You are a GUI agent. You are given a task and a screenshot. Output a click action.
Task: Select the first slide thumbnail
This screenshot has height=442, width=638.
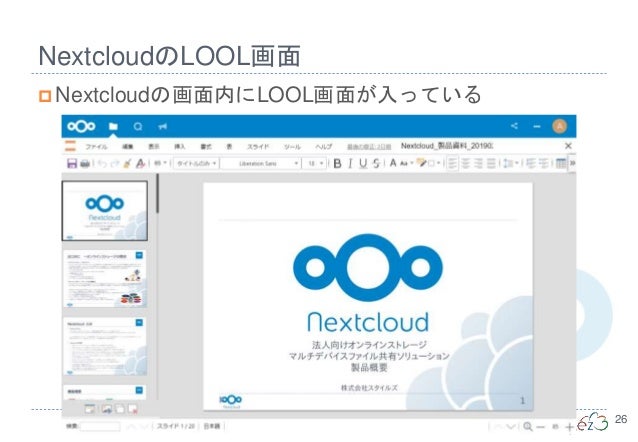click(x=105, y=211)
